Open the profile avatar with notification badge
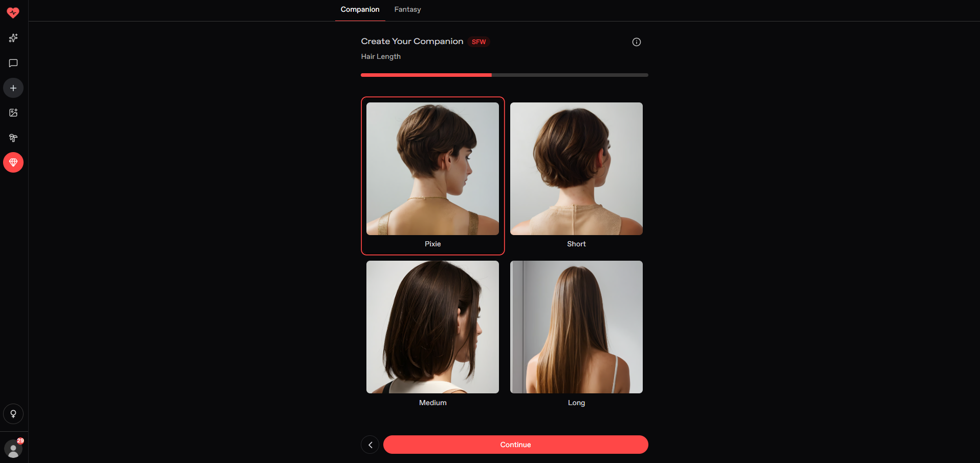 pyautogui.click(x=13, y=449)
